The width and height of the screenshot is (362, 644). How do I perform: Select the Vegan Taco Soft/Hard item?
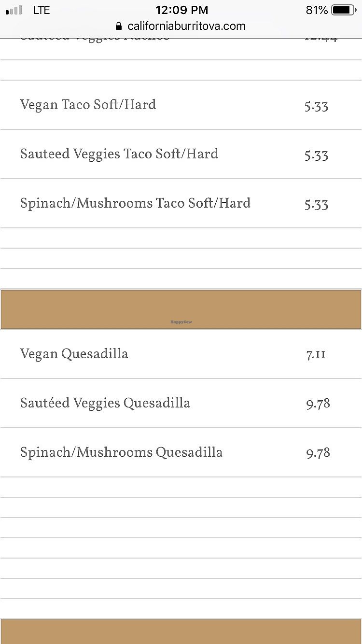[x=88, y=105]
